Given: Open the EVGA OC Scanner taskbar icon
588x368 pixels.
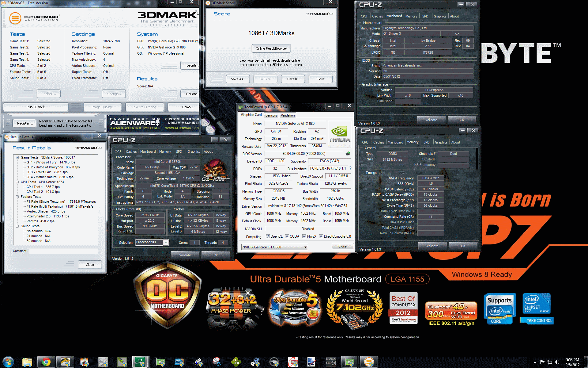Looking at the screenshot, I should [331, 362].
